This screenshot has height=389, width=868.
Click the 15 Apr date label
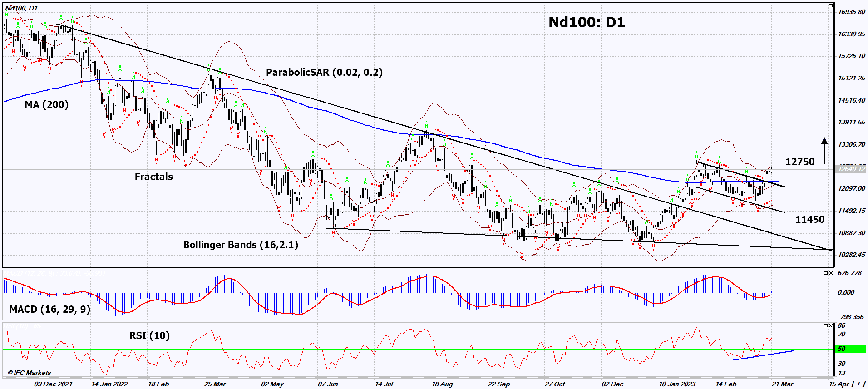(x=838, y=384)
